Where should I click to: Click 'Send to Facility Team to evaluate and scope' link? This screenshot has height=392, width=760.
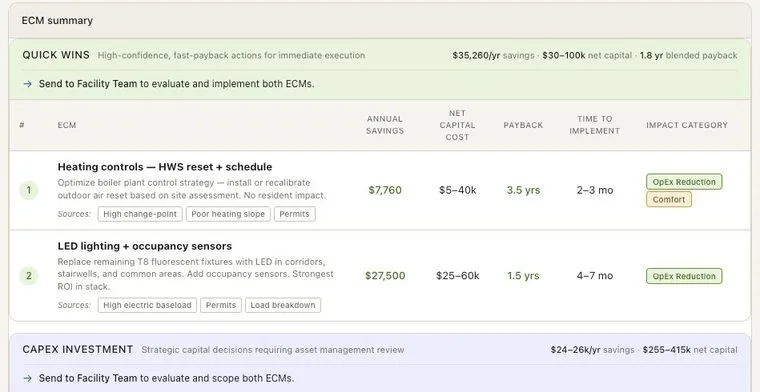click(x=166, y=378)
